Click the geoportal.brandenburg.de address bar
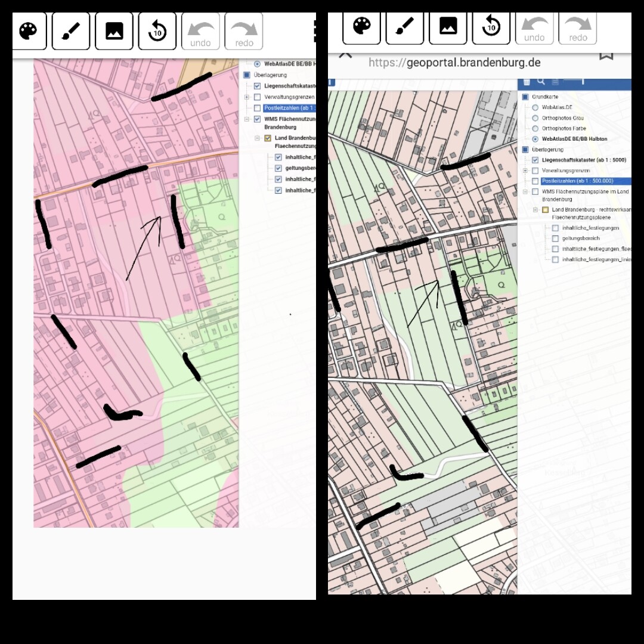 click(x=454, y=63)
